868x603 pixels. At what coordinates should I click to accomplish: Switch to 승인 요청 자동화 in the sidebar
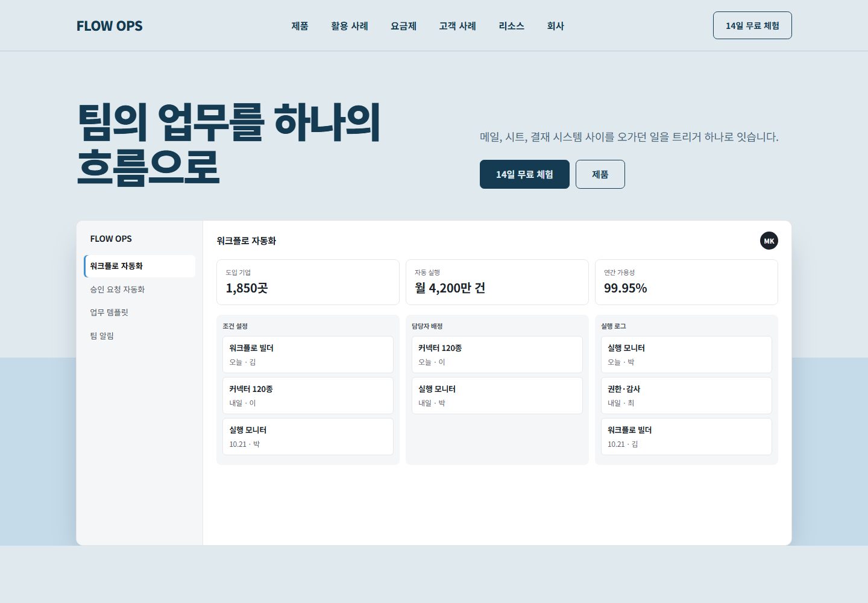tap(140, 289)
